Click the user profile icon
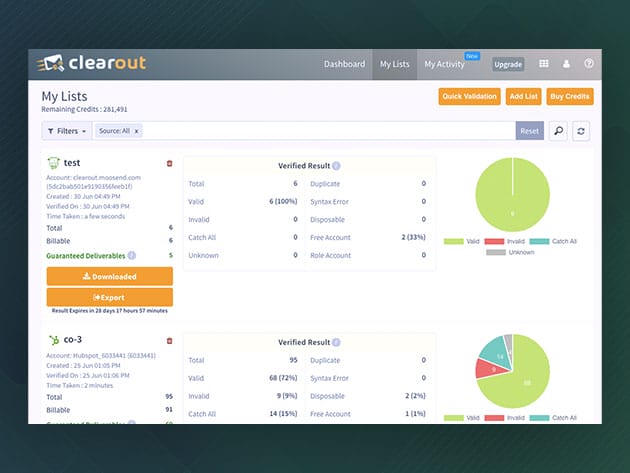 click(567, 64)
